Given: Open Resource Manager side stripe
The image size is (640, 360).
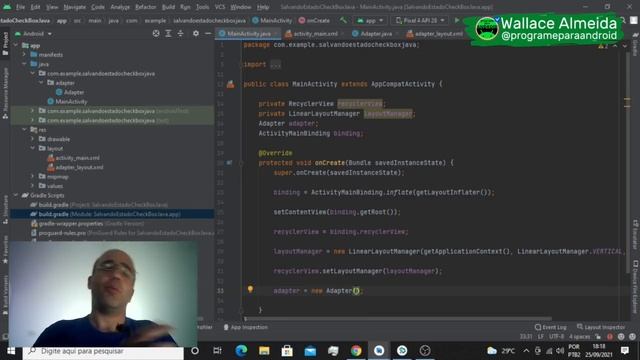Looking at the screenshot, I should point(5,93).
